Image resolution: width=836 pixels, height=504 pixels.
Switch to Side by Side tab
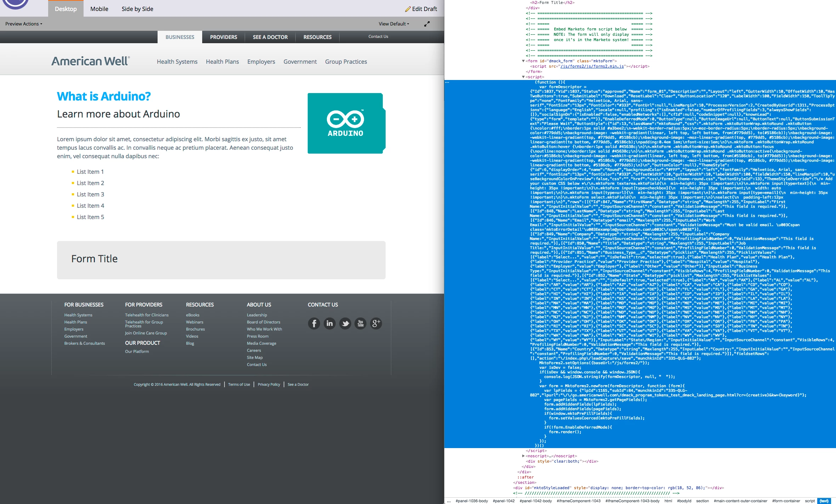pos(137,9)
